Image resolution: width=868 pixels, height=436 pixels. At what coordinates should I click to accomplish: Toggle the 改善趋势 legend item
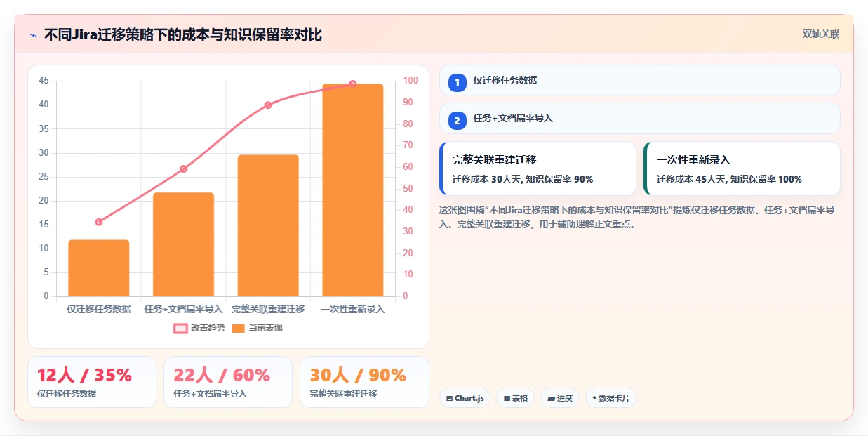tap(199, 328)
